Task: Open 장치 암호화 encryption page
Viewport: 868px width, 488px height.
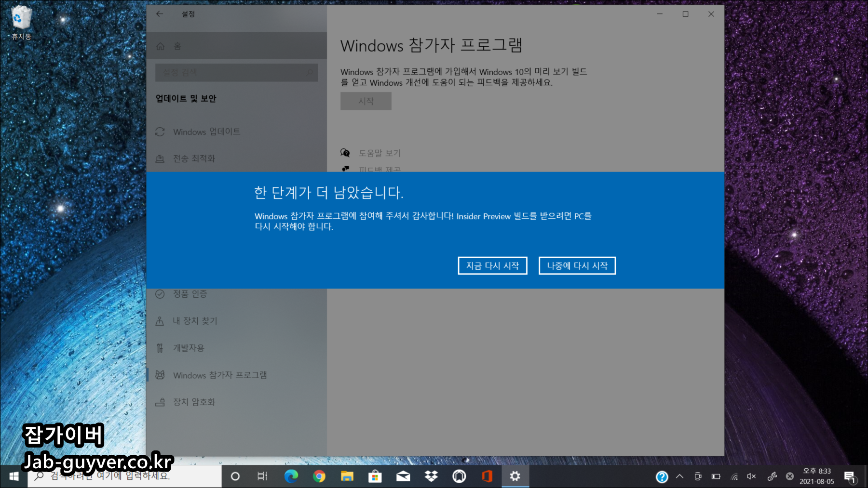Action: pos(236,402)
